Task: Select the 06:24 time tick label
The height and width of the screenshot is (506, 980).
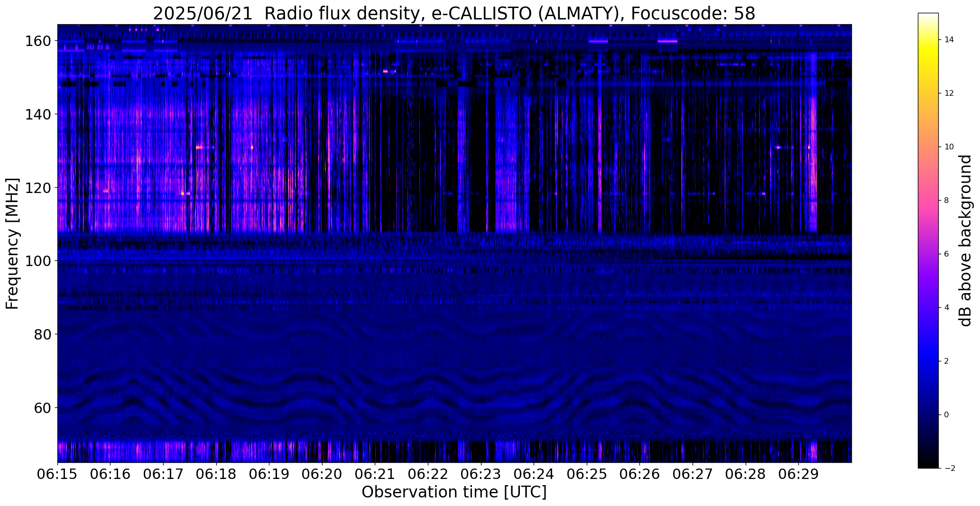Action: coord(534,475)
